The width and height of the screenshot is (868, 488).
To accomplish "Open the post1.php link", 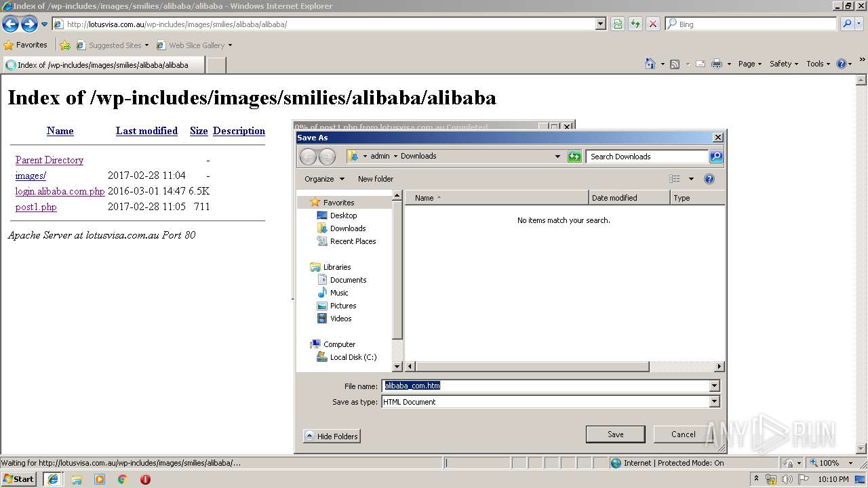I will point(36,207).
